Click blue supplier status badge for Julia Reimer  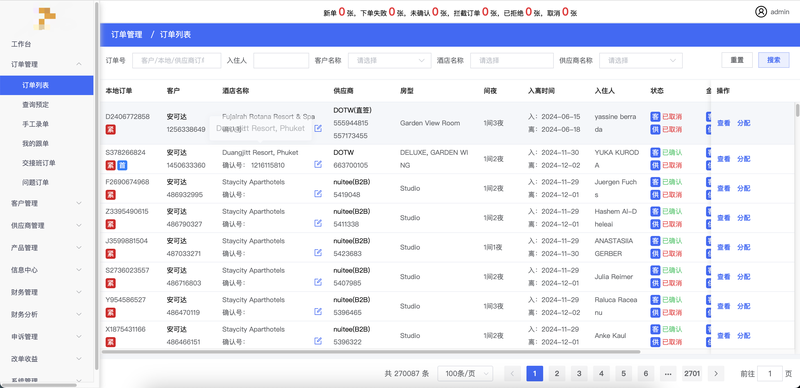655,283
